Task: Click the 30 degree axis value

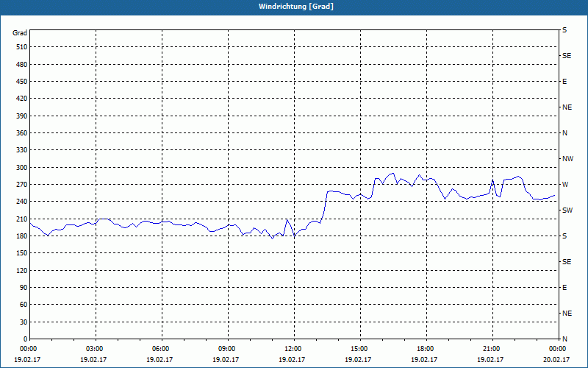Action: [x=24, y=322]
